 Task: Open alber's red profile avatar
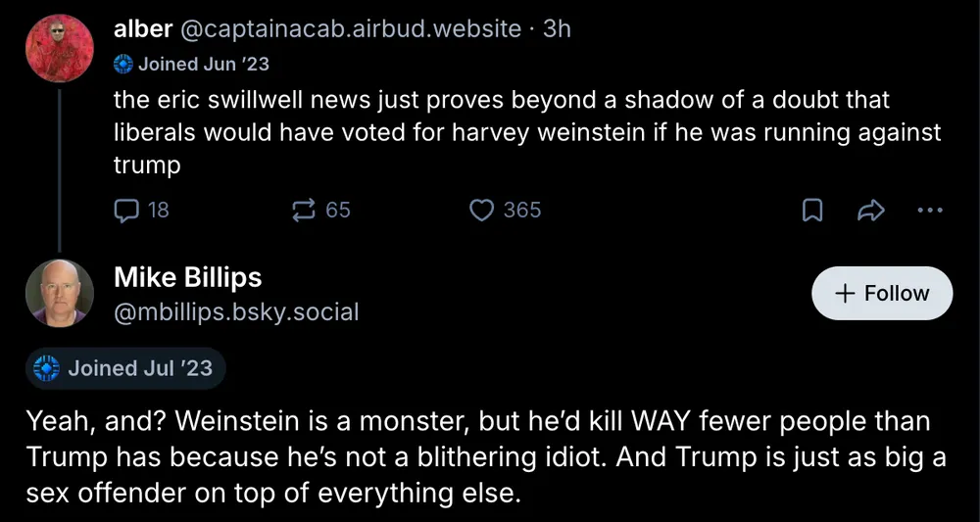tap(59, 50)
